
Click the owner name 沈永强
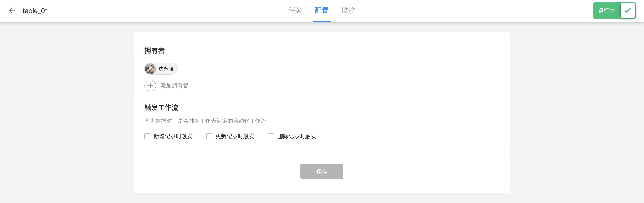pos(166,69)
